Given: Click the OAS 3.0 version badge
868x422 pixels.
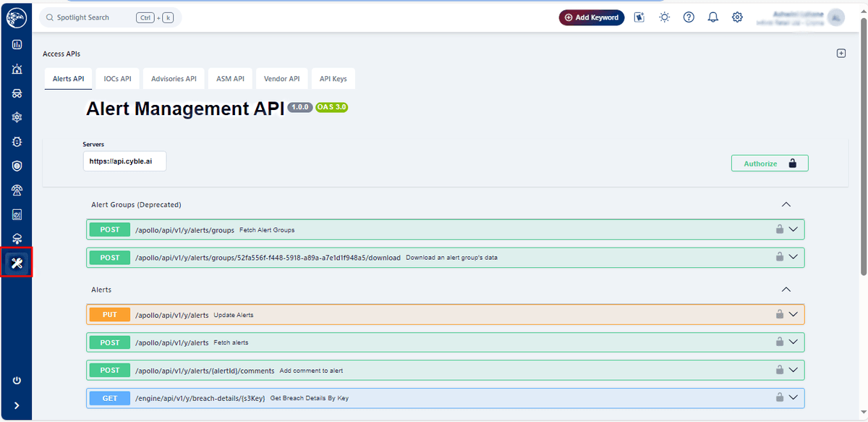Looking at the screenshot, I should [332, 107].
